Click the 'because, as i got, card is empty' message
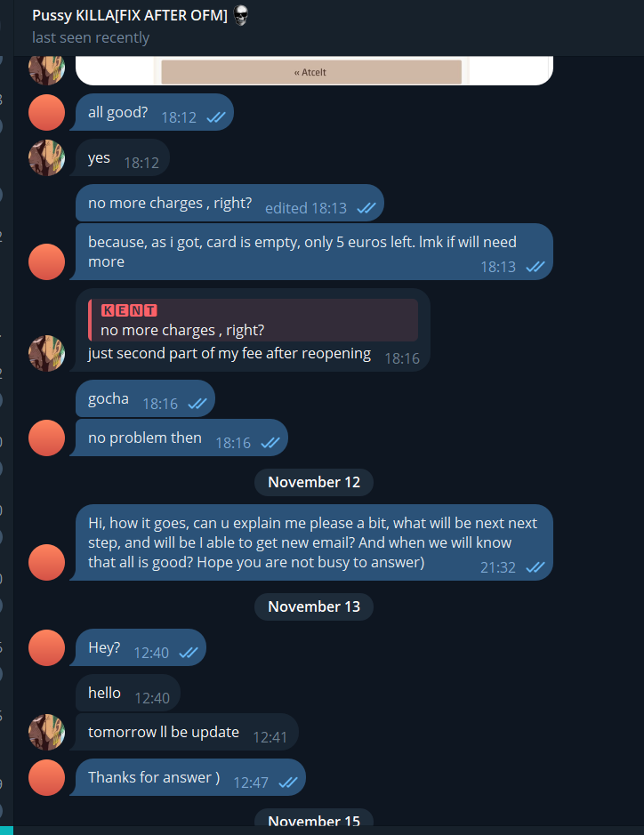The image size is (644, 835). 314,252
